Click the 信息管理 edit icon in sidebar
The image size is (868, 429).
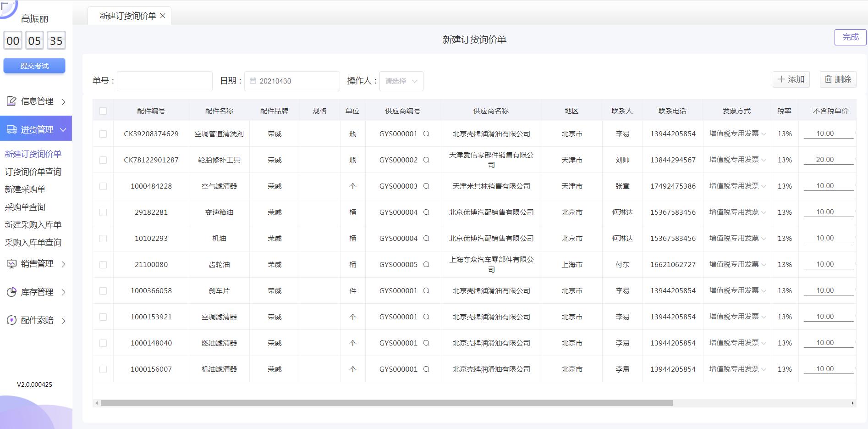coord(11,101)
